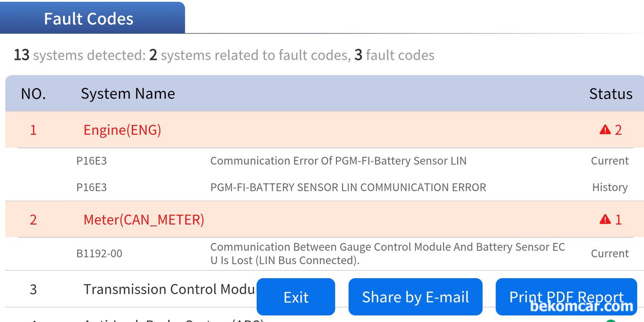Click the fault code summary text line
Viewport: 644px width, 322px height.
point(224,55)
